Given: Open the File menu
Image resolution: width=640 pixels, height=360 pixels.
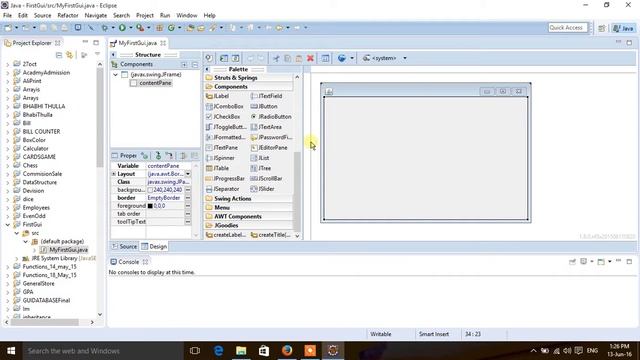Looking at the screenshot, I should pyautogui.click(x=7, y=16).
